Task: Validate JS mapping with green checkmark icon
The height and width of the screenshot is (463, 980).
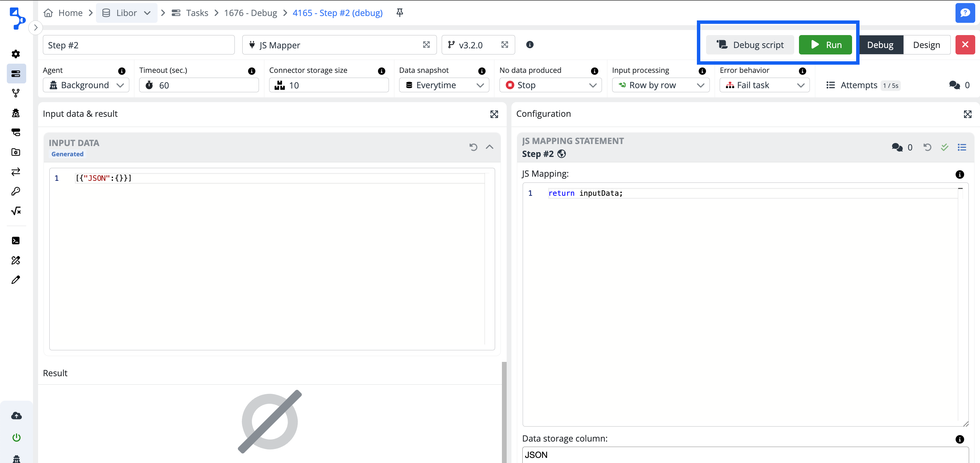Action: tap(944, 147)
